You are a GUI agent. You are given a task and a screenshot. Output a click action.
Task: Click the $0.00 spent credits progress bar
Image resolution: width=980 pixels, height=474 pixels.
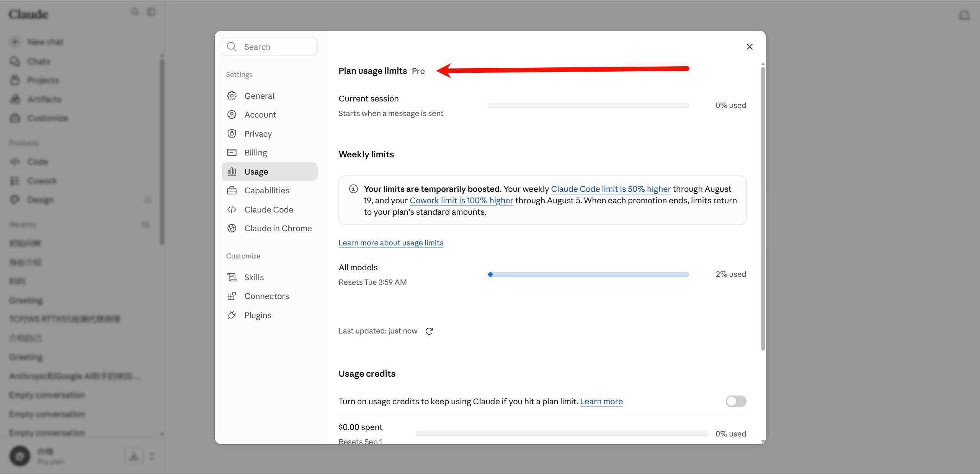562,434
